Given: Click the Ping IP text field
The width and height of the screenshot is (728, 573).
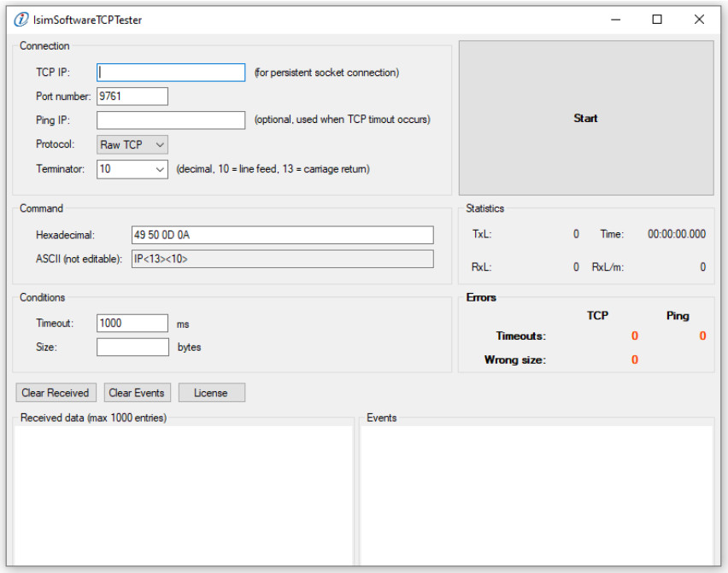Looking at the screenshot, I should click(171, 120).
